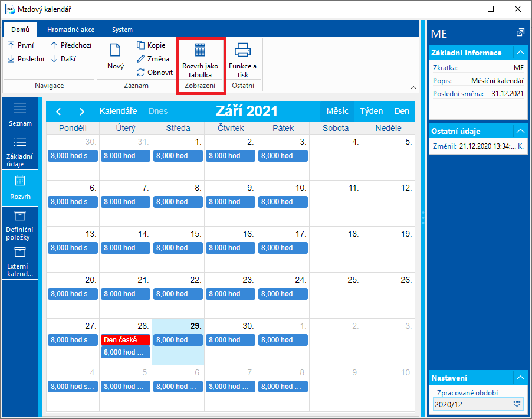
Task: Click the 8,000 hod shift on Monday 6
Action: pyautogui.click(x=73, y=202)
